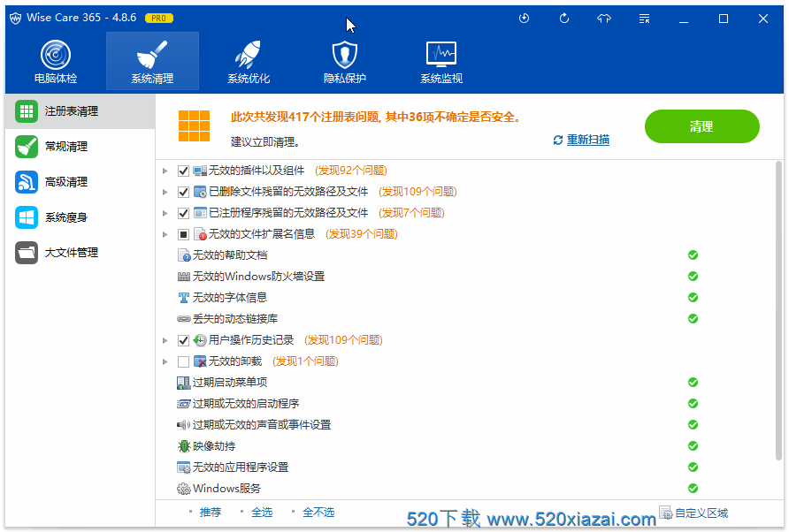Click the Wise Care 365 logo icon

(x=16, y=19)
